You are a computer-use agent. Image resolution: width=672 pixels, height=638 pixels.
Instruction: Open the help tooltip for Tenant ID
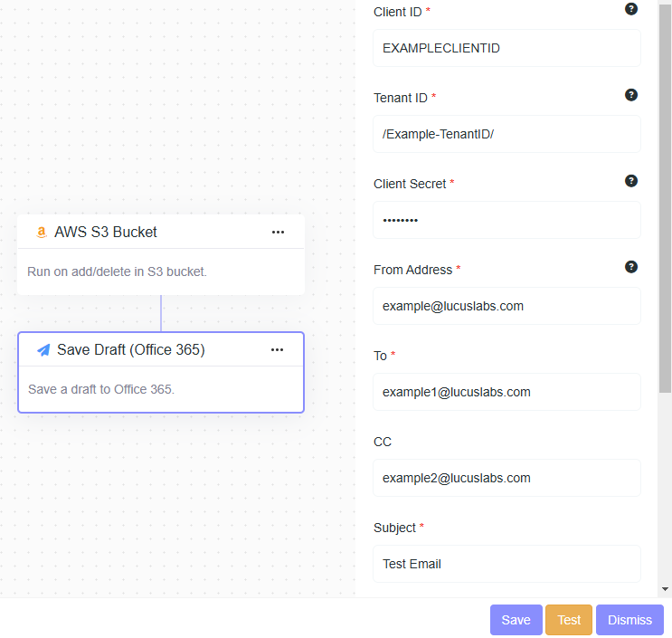631,95
